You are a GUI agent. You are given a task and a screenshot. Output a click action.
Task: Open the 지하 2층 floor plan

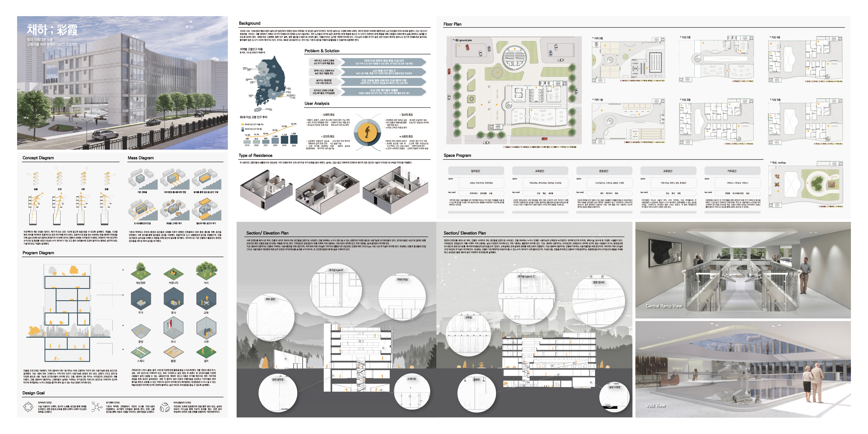[x=628, y=59]
